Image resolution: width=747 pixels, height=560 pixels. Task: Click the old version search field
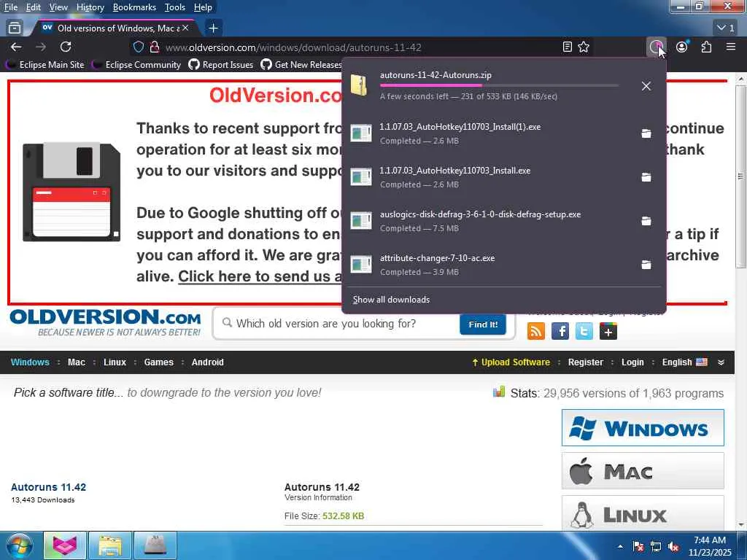click(x=337, y=324)
